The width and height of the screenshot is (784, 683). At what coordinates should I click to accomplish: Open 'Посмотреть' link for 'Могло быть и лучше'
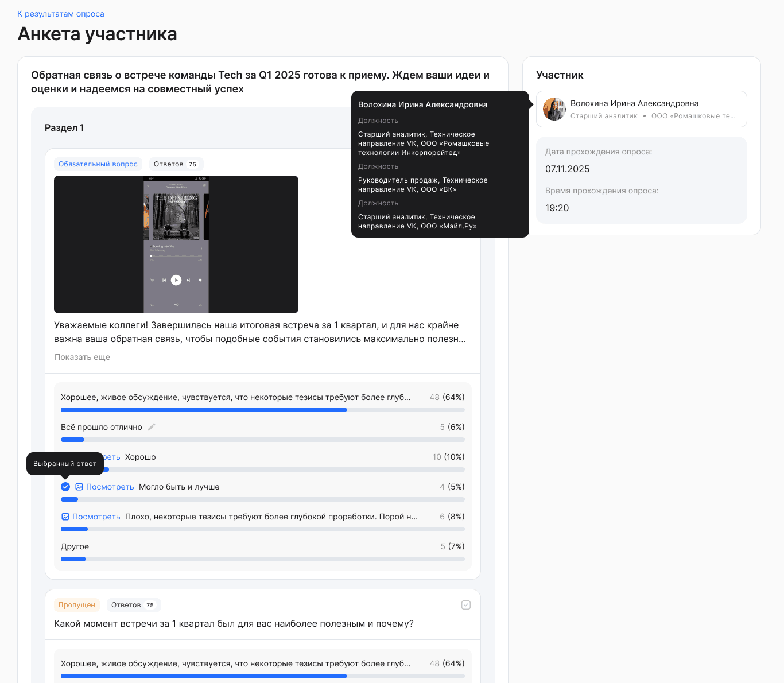tap(110, 487)
